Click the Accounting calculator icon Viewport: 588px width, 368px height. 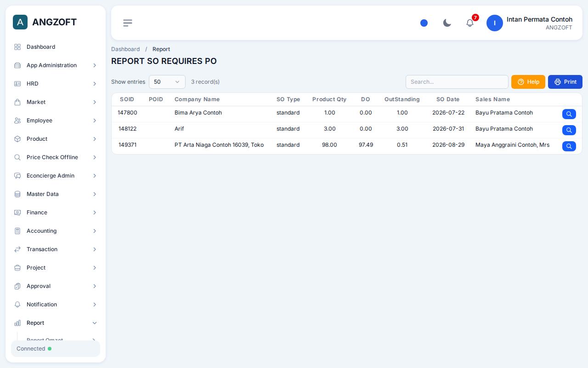[17, 231]
